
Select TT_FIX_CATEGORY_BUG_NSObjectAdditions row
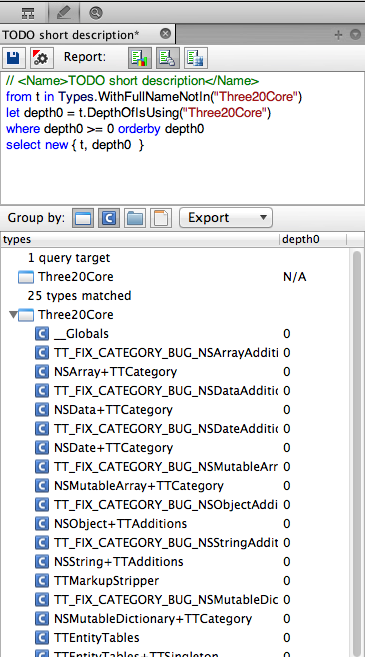(x=176, y=505)
